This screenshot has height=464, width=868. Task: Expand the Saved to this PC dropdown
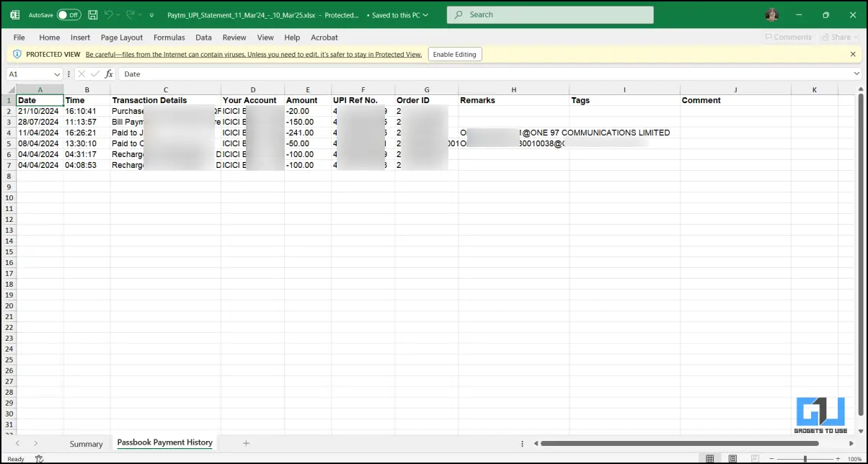pyautogui.click(x=425, y=15)
